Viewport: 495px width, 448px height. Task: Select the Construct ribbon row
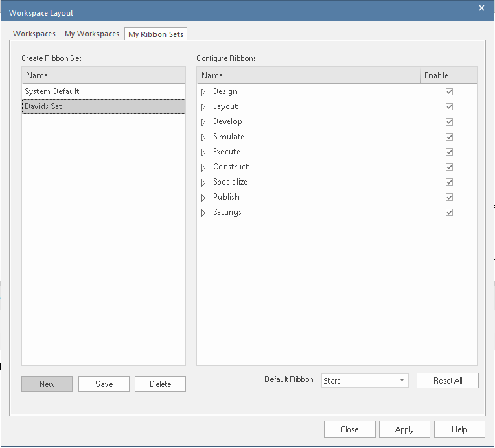231,167
